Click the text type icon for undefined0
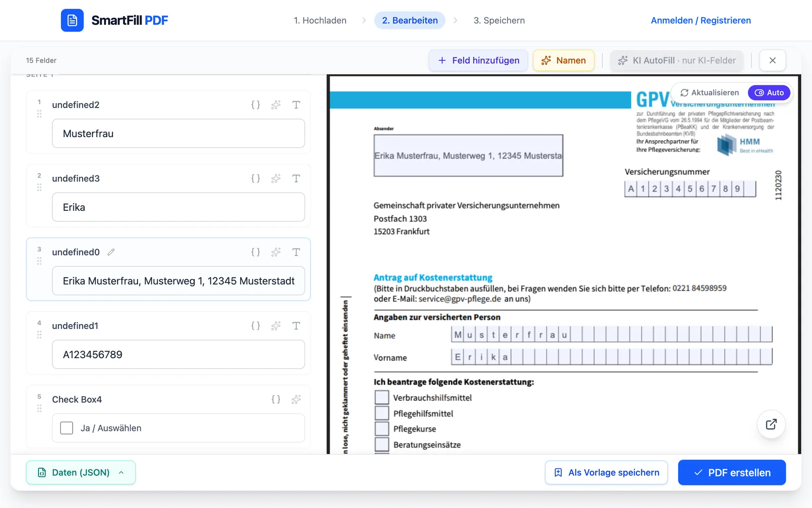Screen dimensions: 812x508 (x=296, y=252)
